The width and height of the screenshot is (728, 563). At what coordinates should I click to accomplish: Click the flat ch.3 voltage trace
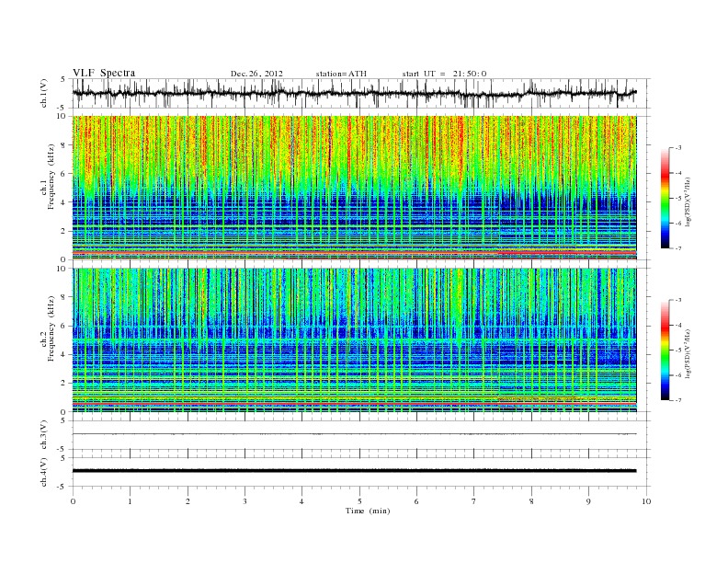coord(354,434)
